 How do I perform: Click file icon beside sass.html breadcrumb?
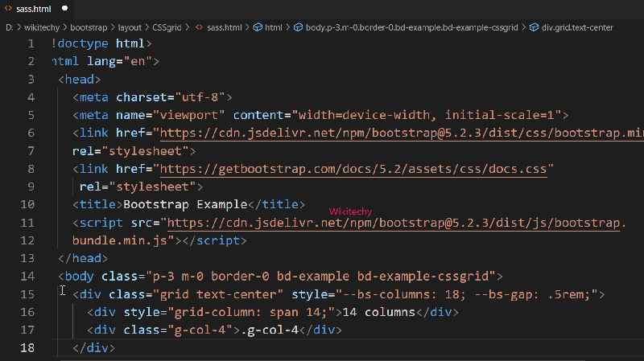point(199,27)
